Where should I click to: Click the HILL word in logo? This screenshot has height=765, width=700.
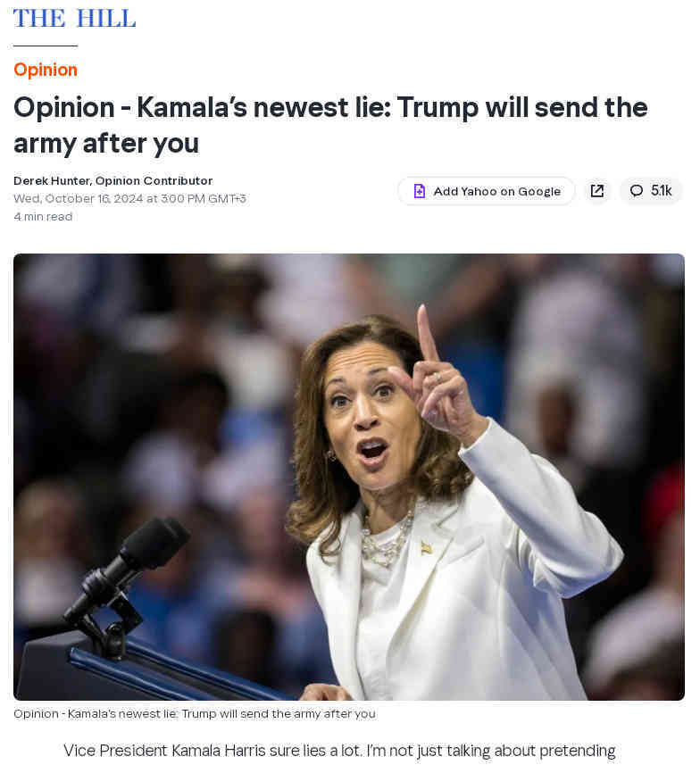click(x=106, y=19)
